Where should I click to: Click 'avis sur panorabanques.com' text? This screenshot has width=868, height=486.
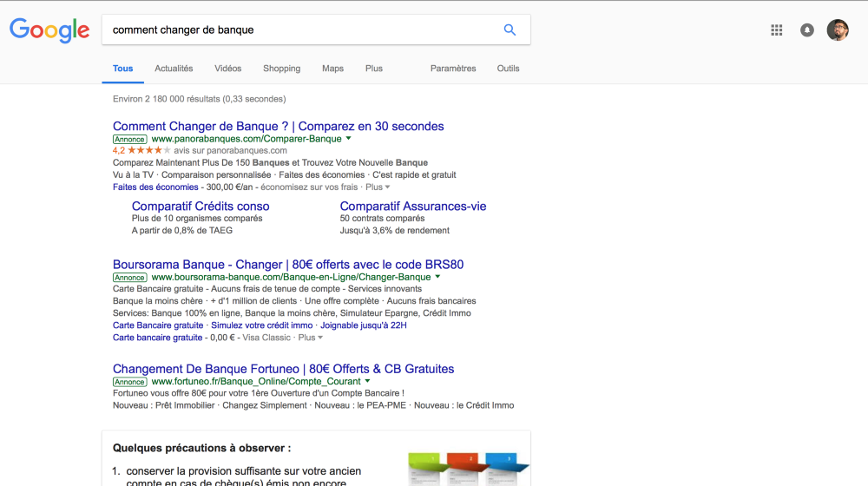click(x=230, y=150)
